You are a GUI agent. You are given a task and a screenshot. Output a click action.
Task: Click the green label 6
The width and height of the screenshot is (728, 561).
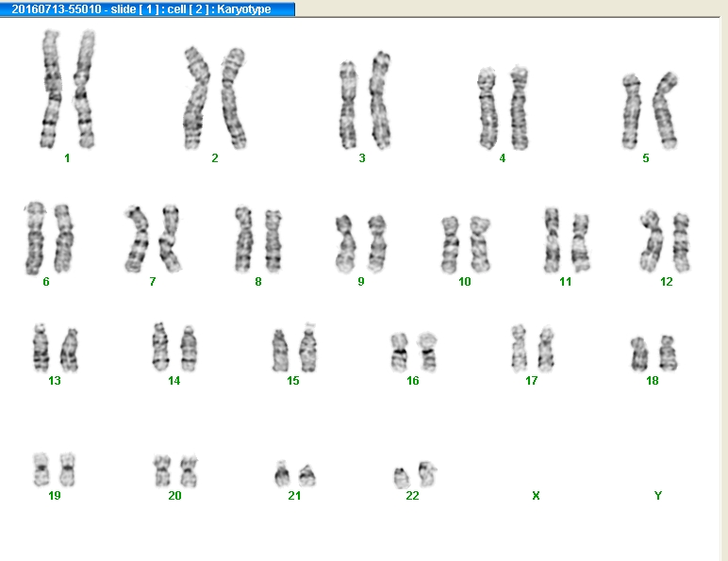tap(46, 282)
